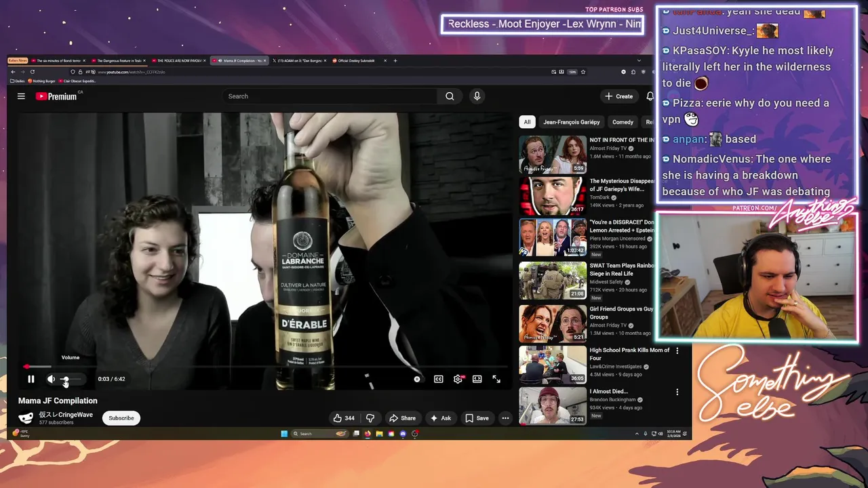The height and width of the screenshot is (488, 868).
Task: Expand the browser tab list chevron
Action: [x=639, y=60]
